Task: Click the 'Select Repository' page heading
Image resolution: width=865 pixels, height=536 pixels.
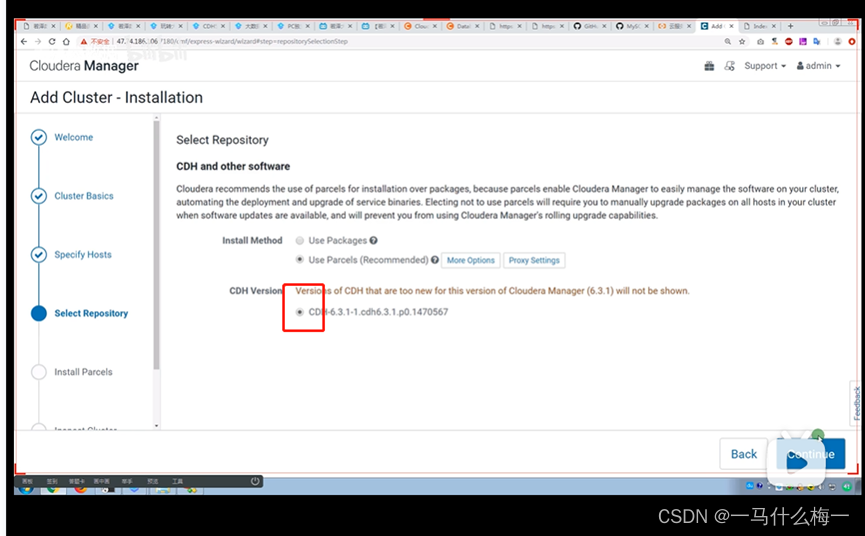Action: tap(222, 140)
